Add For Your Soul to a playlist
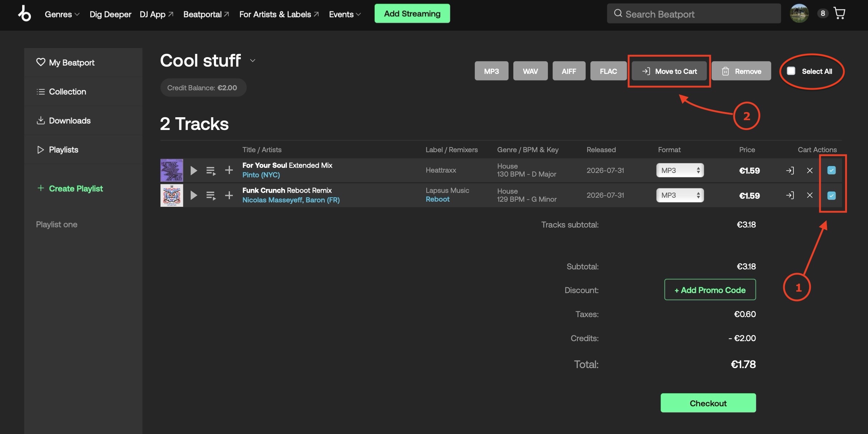Image resolution: width=868 pixels, height=434 pixels. tap(229, 170)
